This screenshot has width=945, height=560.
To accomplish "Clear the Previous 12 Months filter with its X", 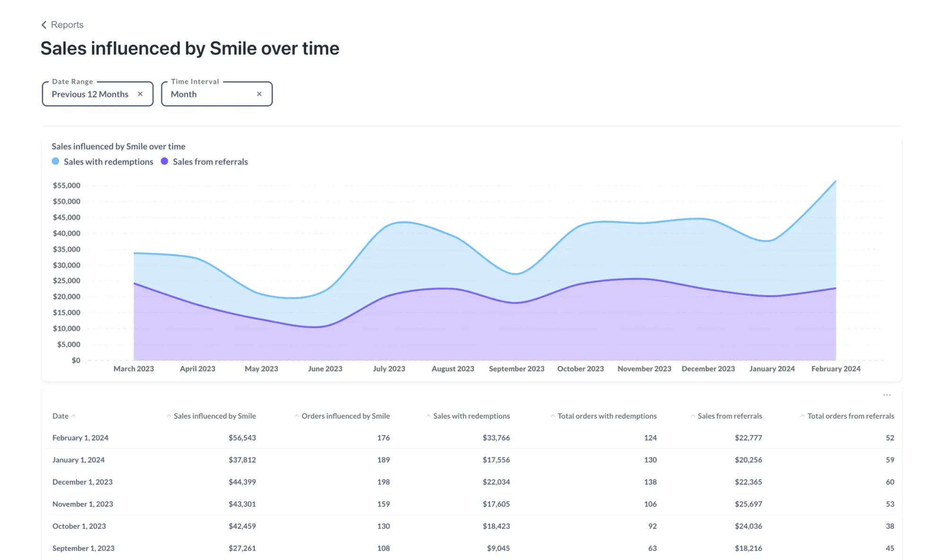I will click(x=140, y=94).
